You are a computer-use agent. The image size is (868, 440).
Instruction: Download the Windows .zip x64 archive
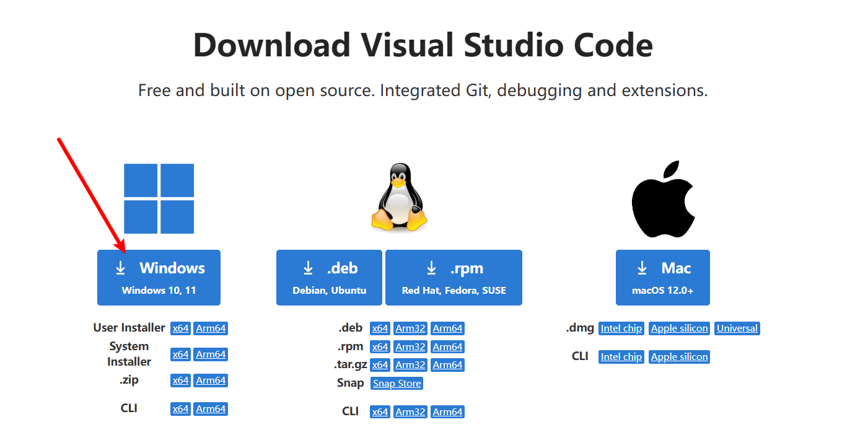(180, 381)
